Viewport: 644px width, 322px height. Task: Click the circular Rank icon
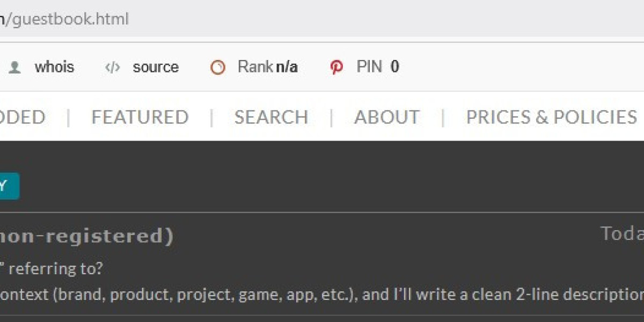[218, 68]
